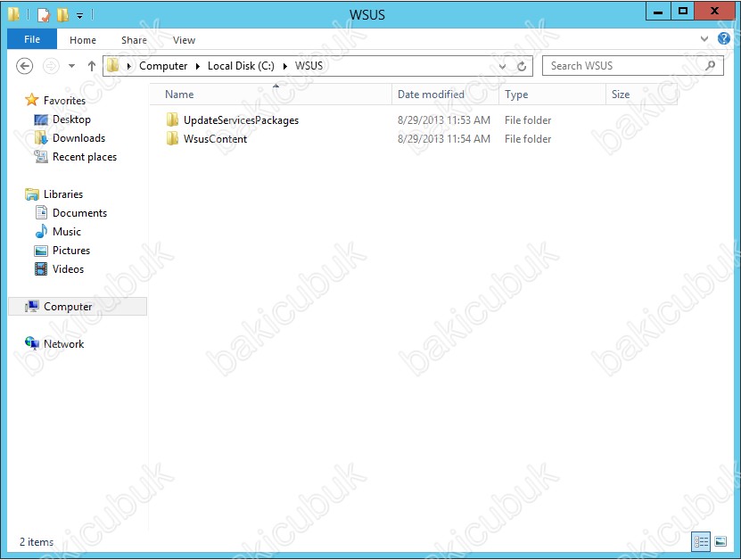Click the Network globe icon

(x=32, y=343)
